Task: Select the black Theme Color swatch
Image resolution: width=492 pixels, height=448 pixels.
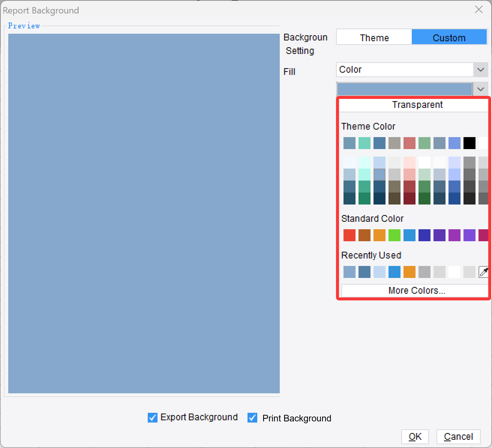Action: click(x=469, y=143)
